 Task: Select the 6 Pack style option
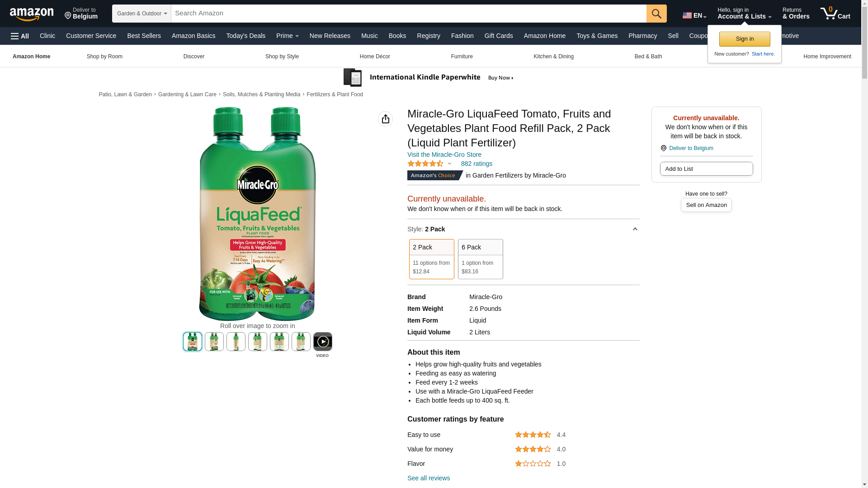coord(480,259)
